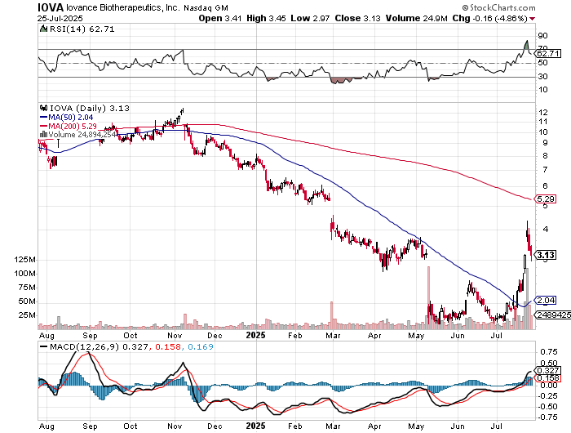Click the Iovance Biotherapeutics, Inc. company name
The width and height of the screenshot is (571, 433).
(x=123, y=8)
